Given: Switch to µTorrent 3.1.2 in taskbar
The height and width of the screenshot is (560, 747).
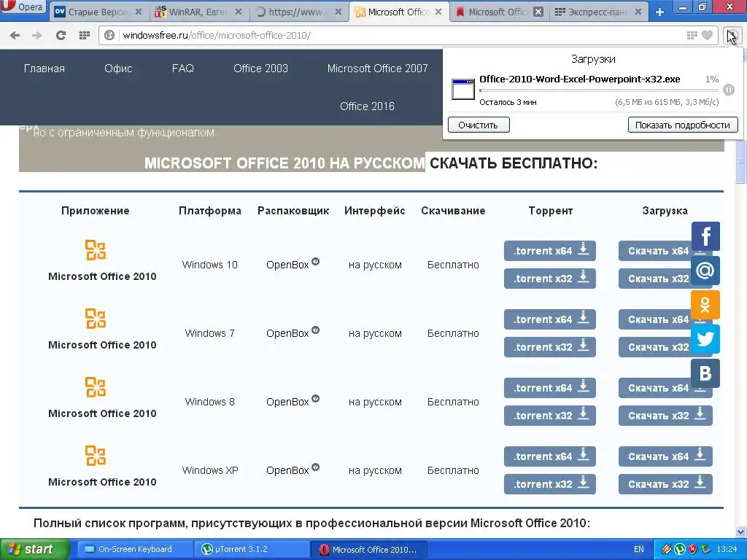Looking at the screenshot, I should pyautogui.click(x=252, y=550).
